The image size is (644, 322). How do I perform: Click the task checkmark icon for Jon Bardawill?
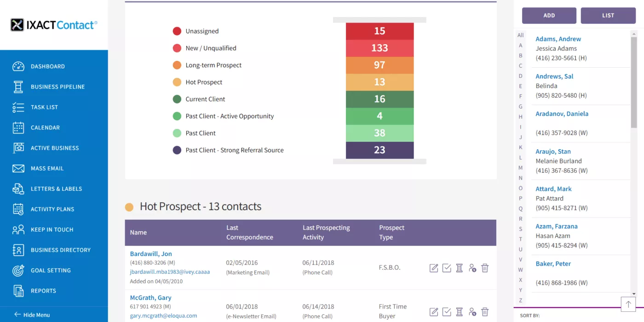tap(446, 268)
